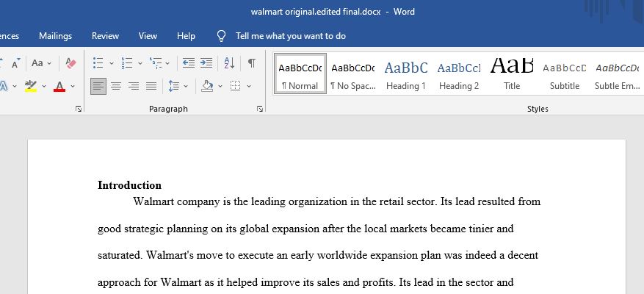Open the Shading color dropdown arrow
The image size is (644, 294).
220,86
